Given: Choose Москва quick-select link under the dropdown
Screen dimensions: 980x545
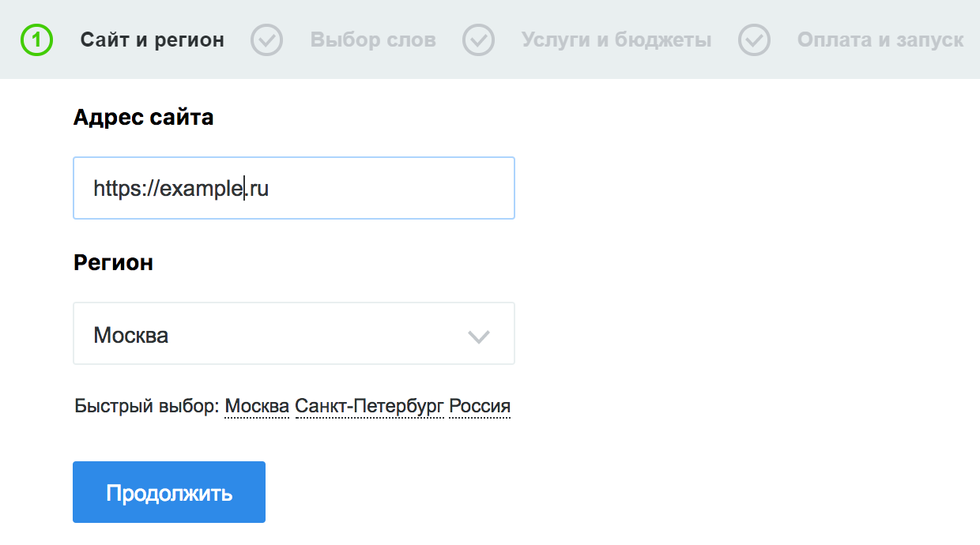Looking at the screenshot, I should pyautogui.click(x=257, y=407).
